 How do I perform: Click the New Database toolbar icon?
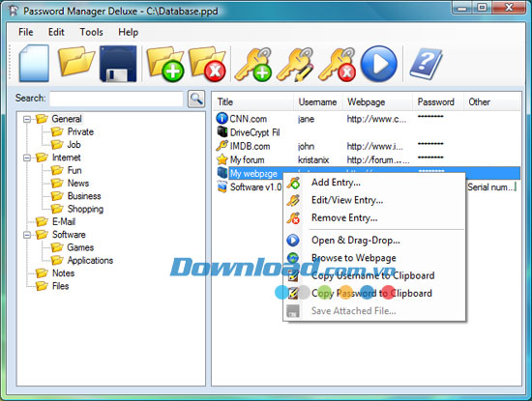(x=34, y=64)
